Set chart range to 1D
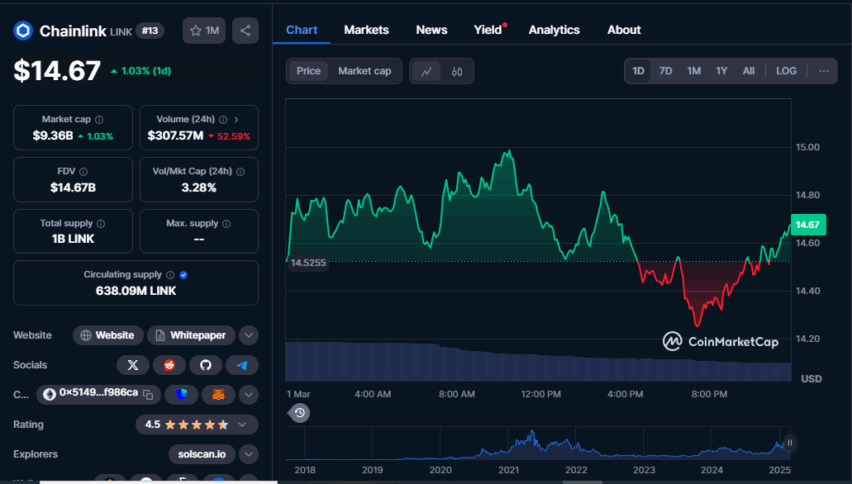 tap(638, 71)
